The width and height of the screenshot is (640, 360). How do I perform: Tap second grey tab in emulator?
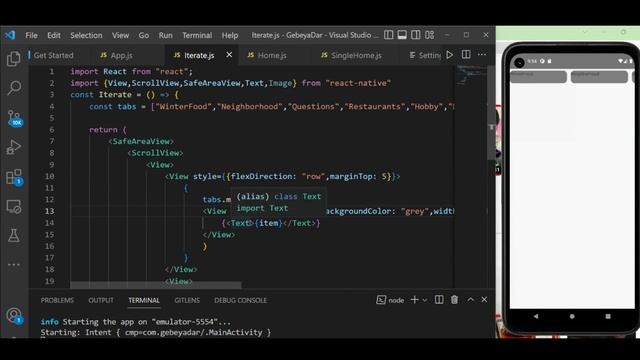[599, 76]
